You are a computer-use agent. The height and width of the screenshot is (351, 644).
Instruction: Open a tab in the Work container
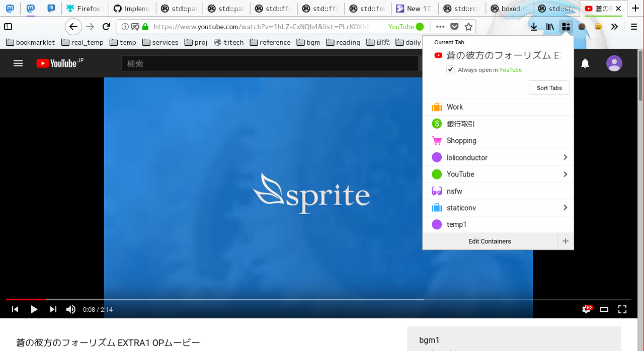(x=498, y=107)
